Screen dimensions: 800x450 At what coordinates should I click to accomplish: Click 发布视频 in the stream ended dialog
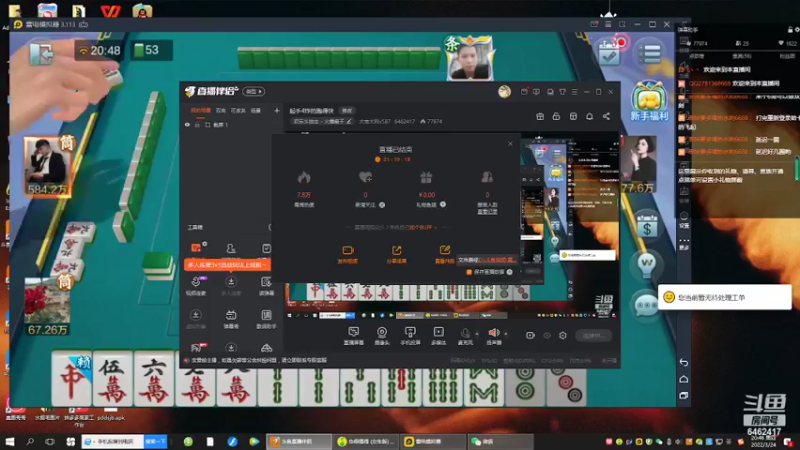(x=347, y=254)
